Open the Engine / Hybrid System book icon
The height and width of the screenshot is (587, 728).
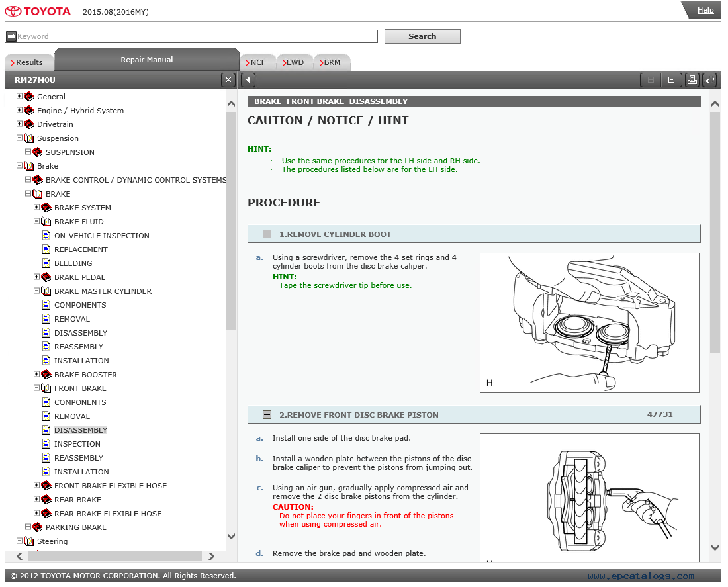[29, 110]
